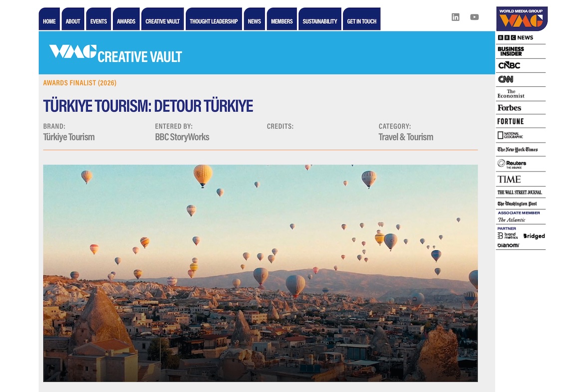Open the About menu item
Viewport: 570px width, 392px height.
73,19
